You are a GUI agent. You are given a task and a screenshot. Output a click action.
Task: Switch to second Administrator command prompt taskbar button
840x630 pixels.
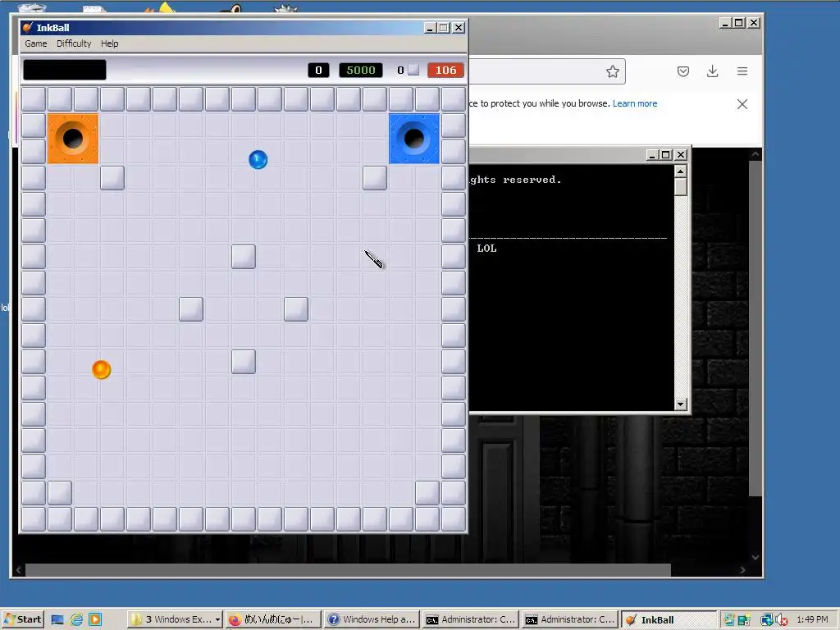pyautogui.click(x=570, y=619)
